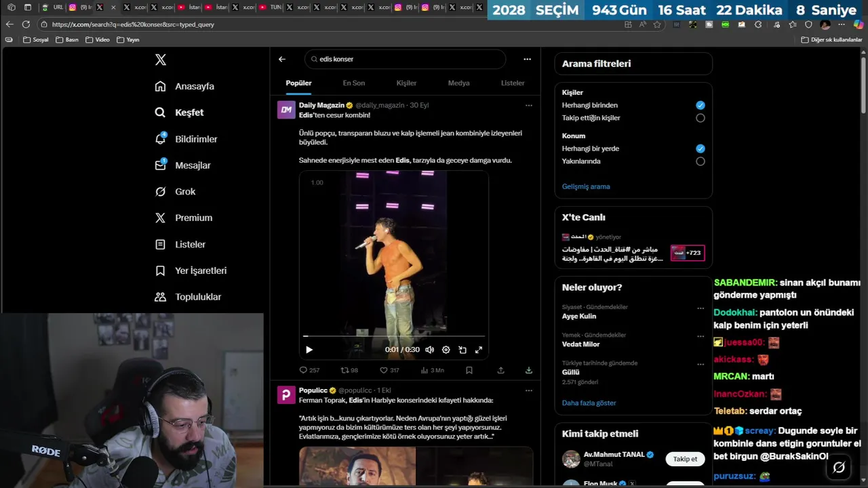Select 'Yakınlarında' radio option
The width and height of the screenshot is (868, 488).
pos(701,161)
